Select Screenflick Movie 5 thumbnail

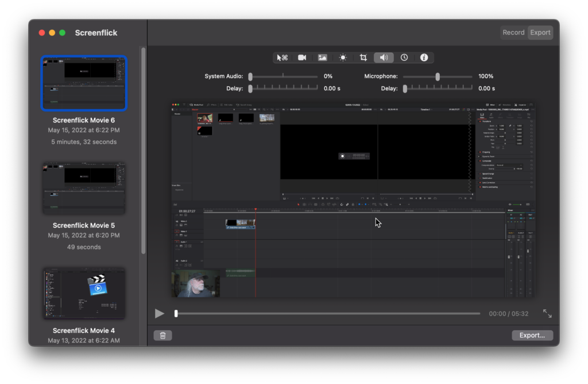[x=84, y=188]
